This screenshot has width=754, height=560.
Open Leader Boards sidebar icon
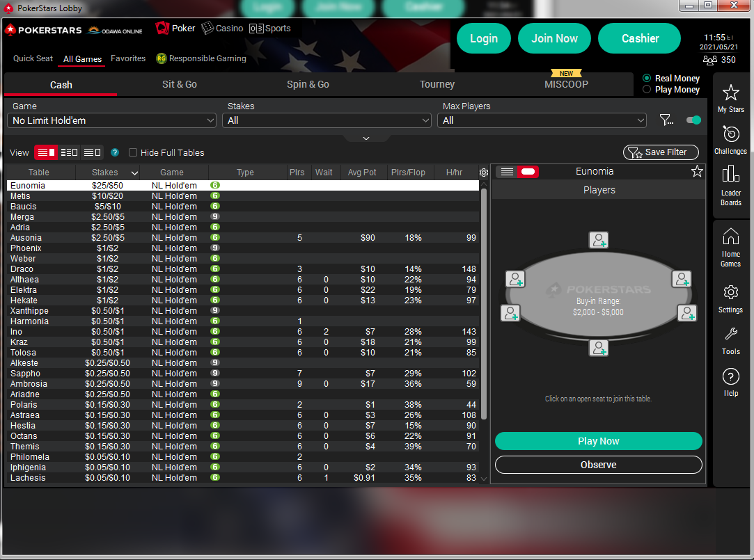(730, 185)
